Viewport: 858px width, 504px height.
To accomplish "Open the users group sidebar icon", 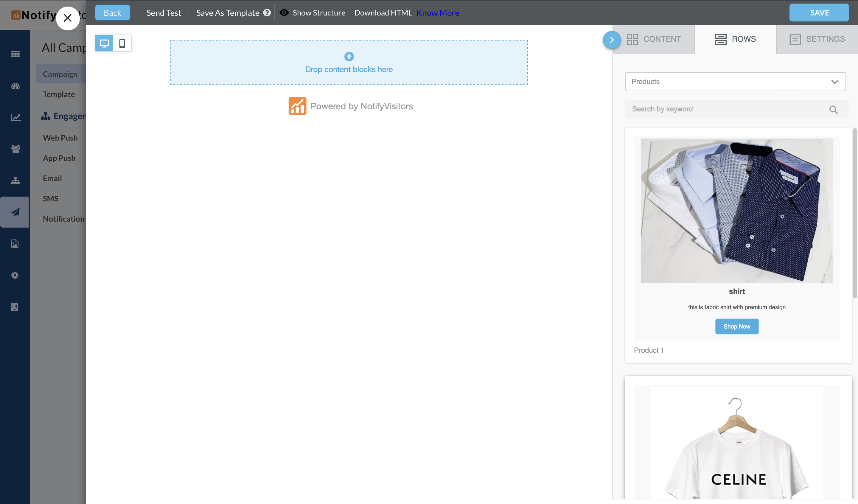I will point(15,149).
